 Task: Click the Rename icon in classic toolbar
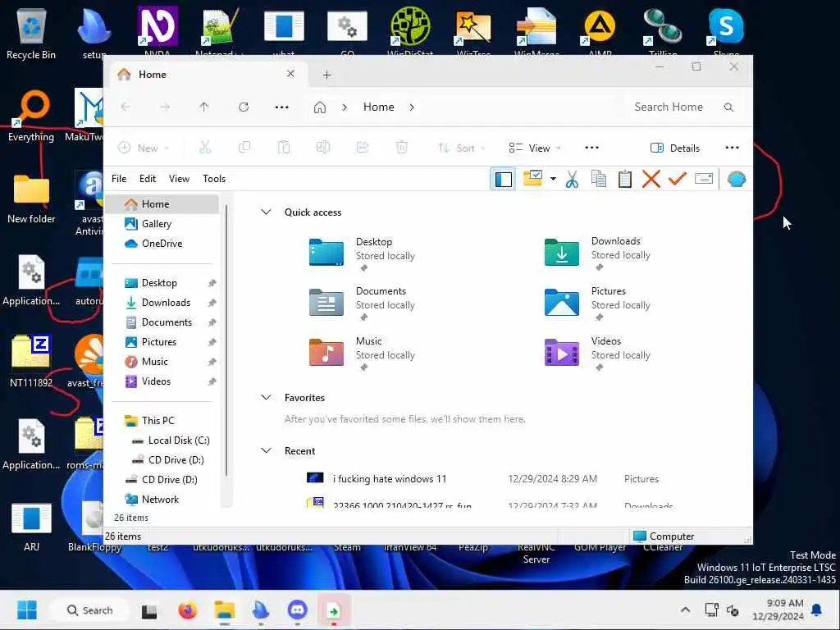pos(703,178)
